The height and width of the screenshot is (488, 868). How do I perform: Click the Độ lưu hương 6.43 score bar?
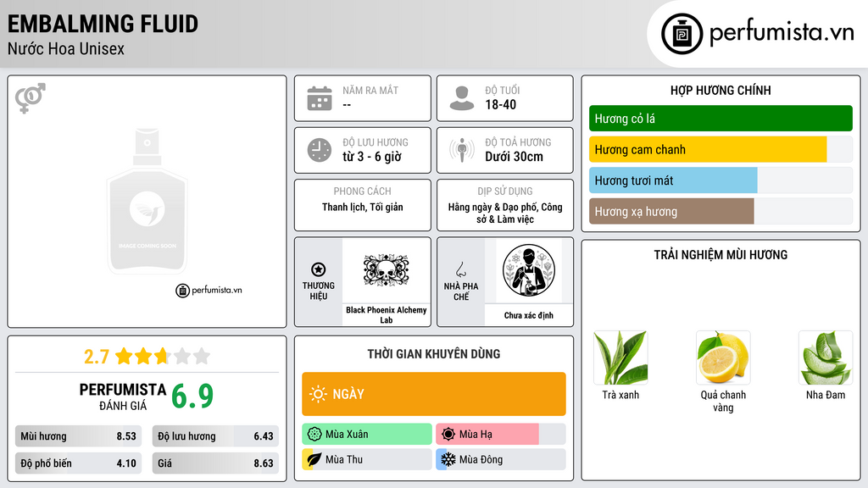[215, 436]
